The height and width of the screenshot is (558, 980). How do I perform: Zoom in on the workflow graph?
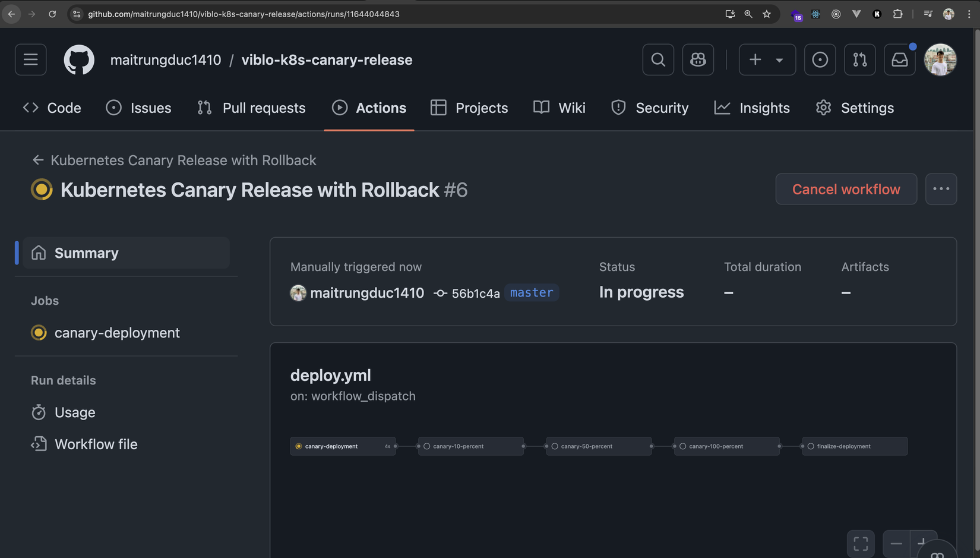point(923,543)
